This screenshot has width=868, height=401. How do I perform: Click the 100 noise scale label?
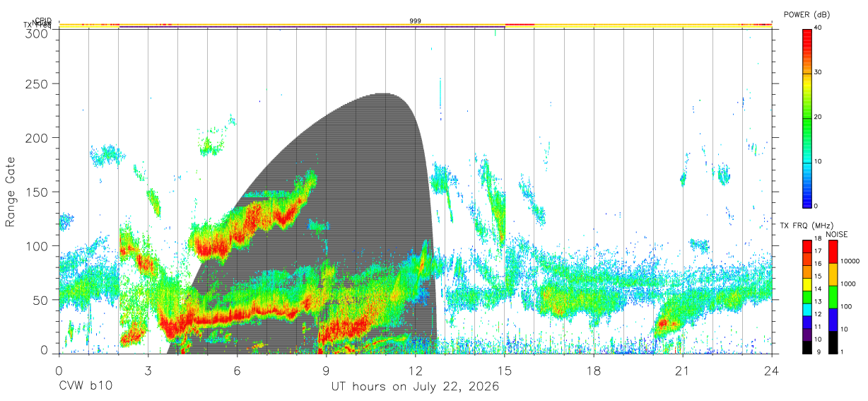(x=846, y=306)
